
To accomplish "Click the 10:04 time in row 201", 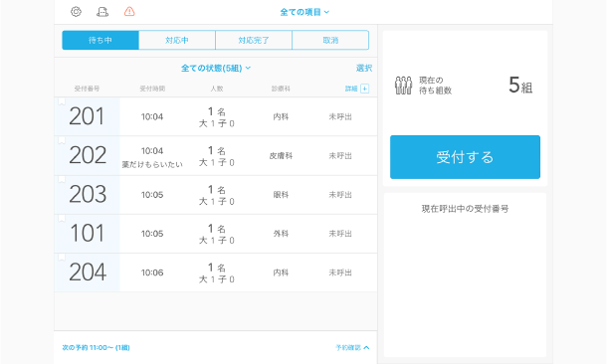I will 152,116.
